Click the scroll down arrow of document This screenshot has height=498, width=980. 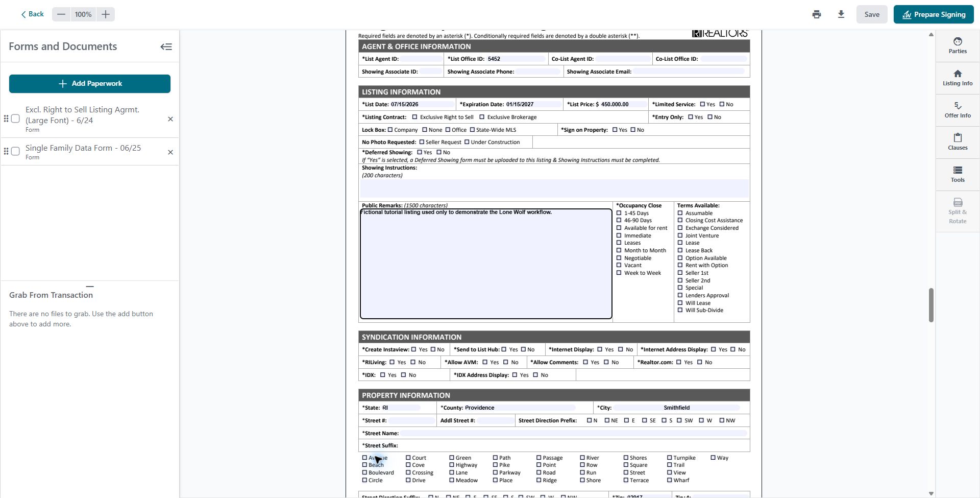pos(931,493)
